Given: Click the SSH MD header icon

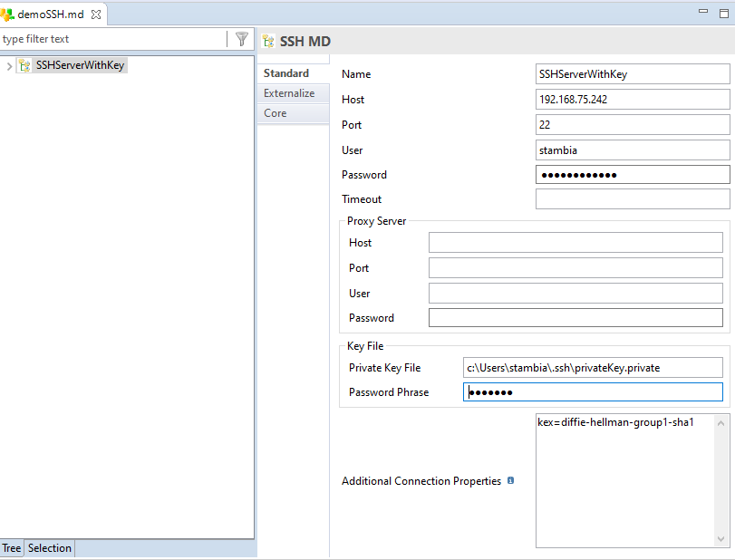Looking at the screenshot, I should tap(266, 41).
